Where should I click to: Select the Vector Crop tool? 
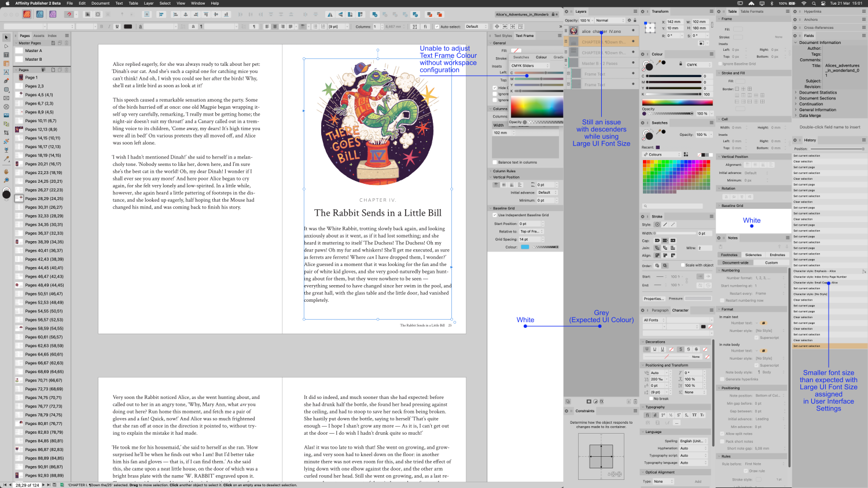tap(6, 134)
